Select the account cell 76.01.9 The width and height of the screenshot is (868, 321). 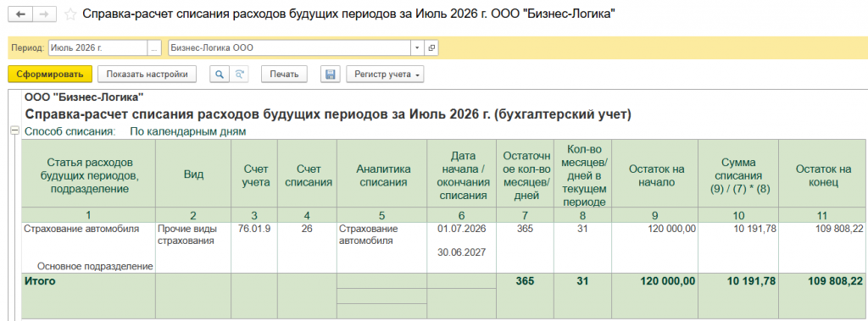tap(253, 229)
